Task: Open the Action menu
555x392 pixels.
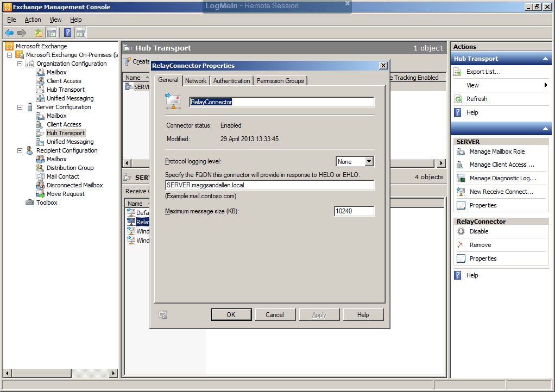Action: pyautogui.click(x=33, y=20)
